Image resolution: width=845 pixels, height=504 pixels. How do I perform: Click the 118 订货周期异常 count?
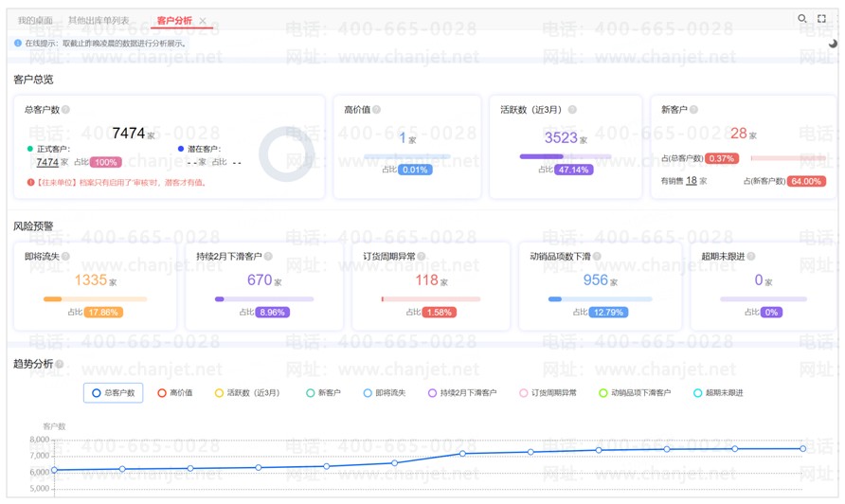427,279
